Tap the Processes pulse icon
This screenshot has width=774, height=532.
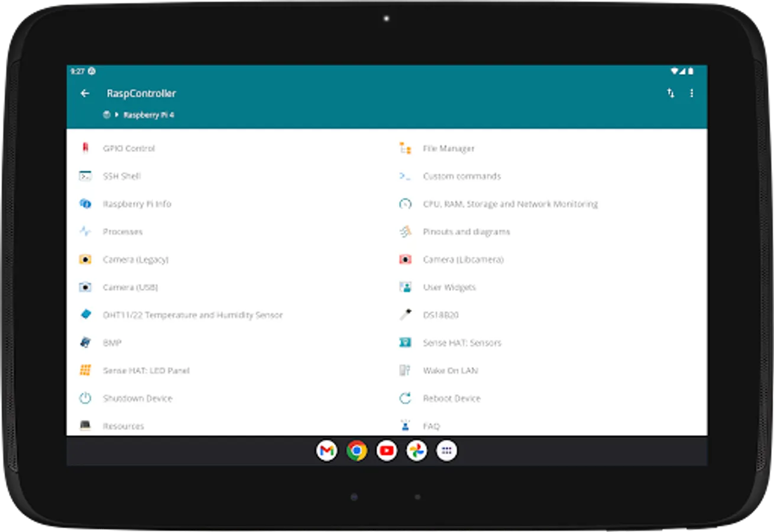(85, 232)
